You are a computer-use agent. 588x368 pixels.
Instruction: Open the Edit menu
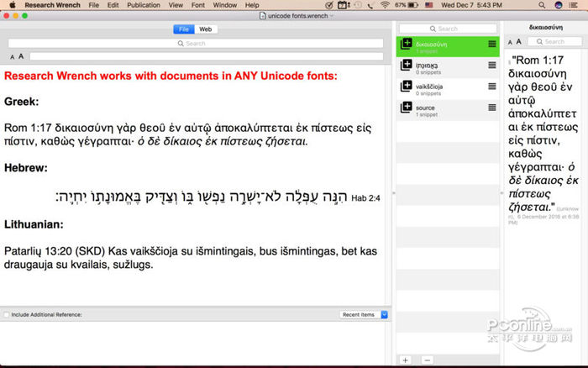[x=113, y=5]
